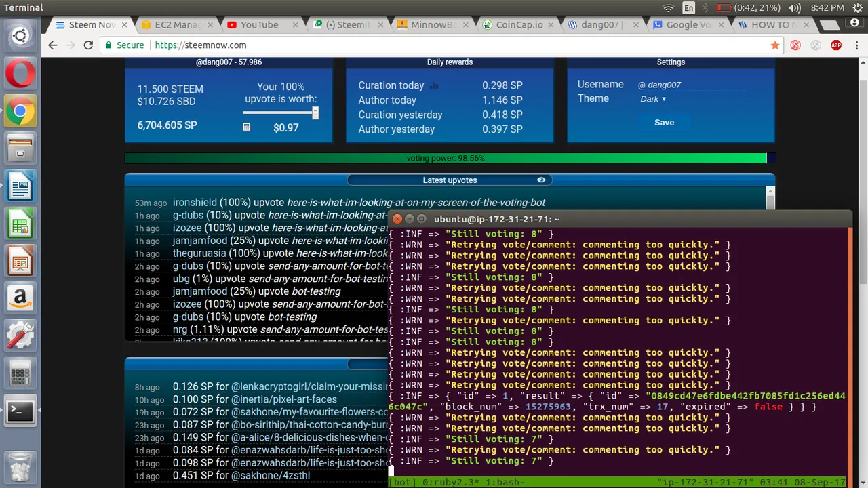Click the greyed-out extension icon beside ABP
Image resolution: width=868 pixels, height=488 pixels.
816,45
